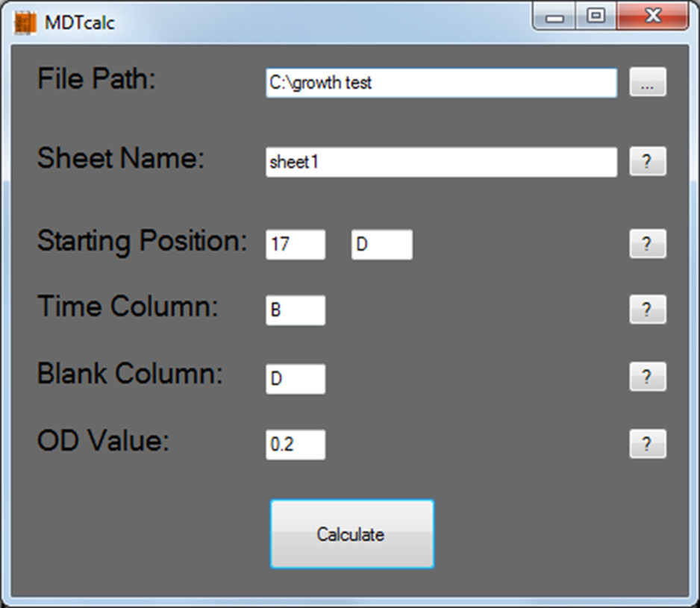This screenshot has height=608, width=700.
Task: Open help for Starting Position
Action: (647, 244)
